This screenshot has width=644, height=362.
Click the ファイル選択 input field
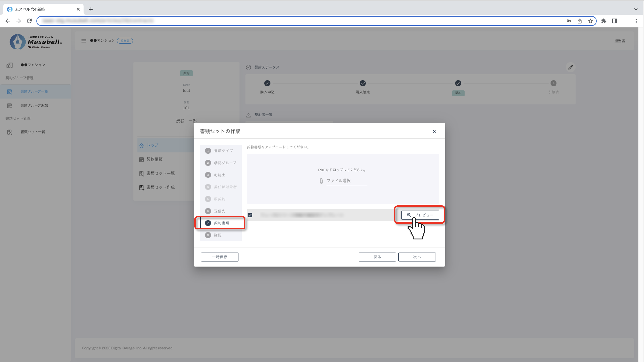347,181
